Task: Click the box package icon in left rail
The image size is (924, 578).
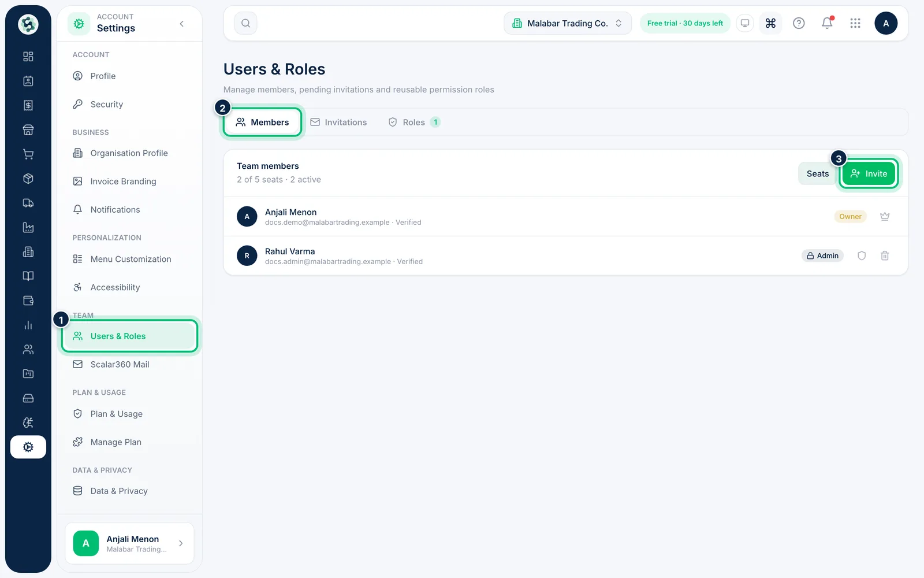Action: click(28, 179)
